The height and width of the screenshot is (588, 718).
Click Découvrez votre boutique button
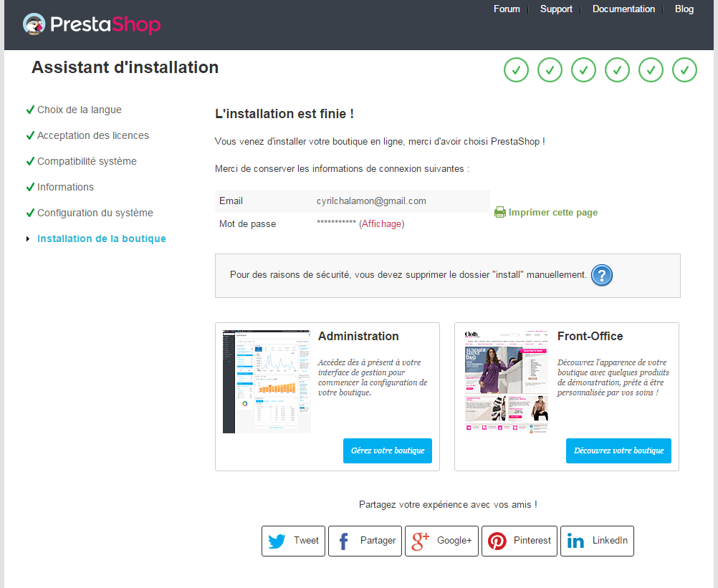tap(618, 450)
